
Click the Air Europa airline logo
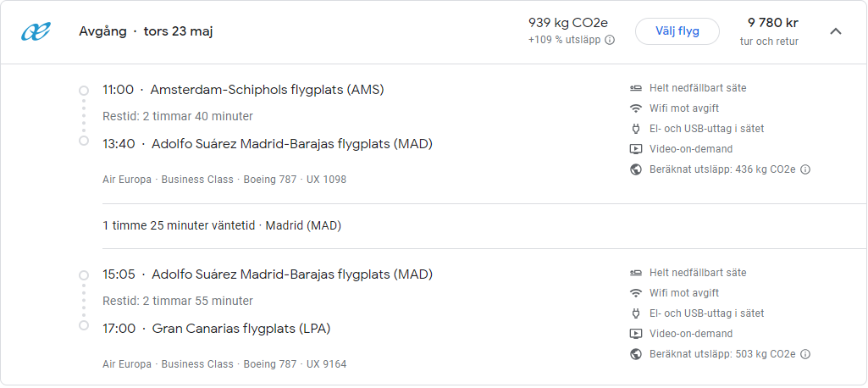[36, 31]
